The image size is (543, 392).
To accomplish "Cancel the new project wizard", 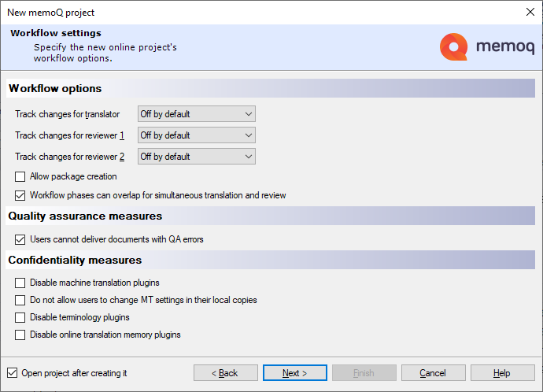I will (x=433, y=373).
